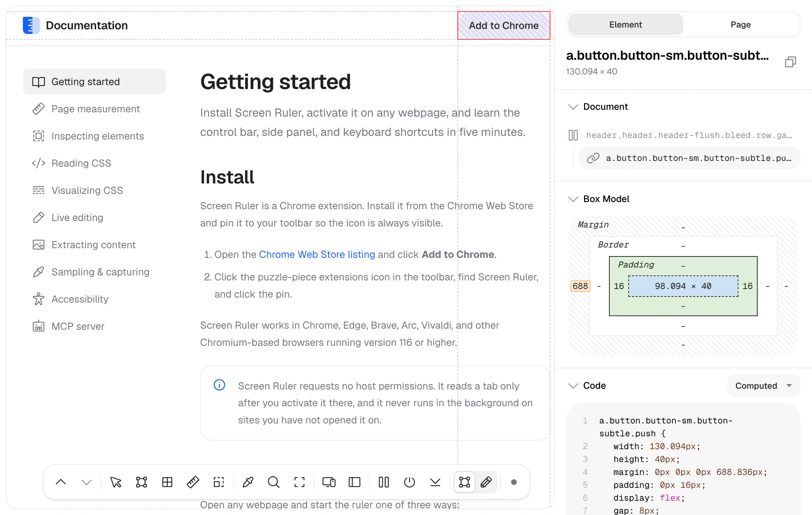Copy the element selector with copy icon

[791, 62]
